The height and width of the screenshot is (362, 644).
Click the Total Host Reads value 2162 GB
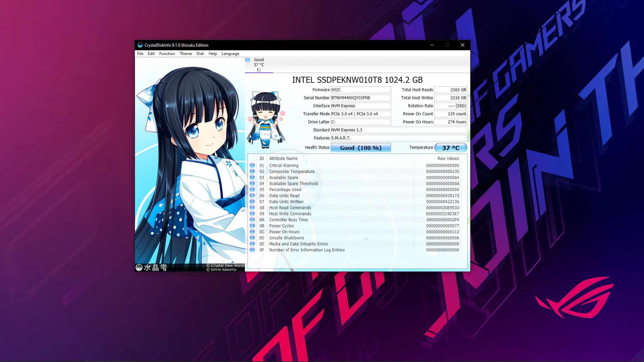pyautogui.click(x=451, y=90)
